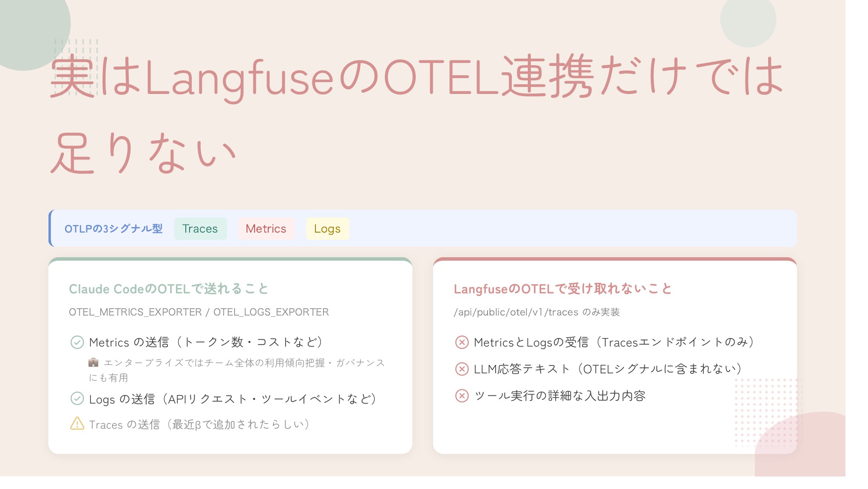Click the OTLPの3シグナル型 label
Viewport: 868px width, 489px height.
(113, 229)
